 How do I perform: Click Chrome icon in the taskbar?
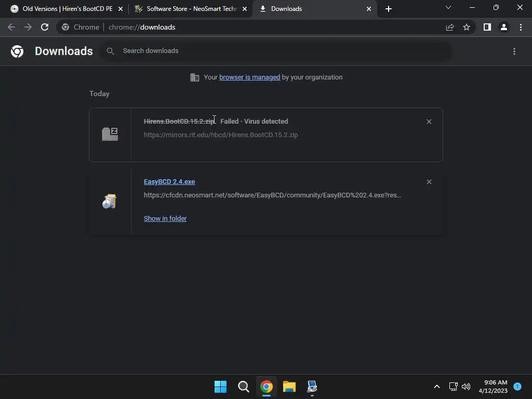tap(267, 387)
